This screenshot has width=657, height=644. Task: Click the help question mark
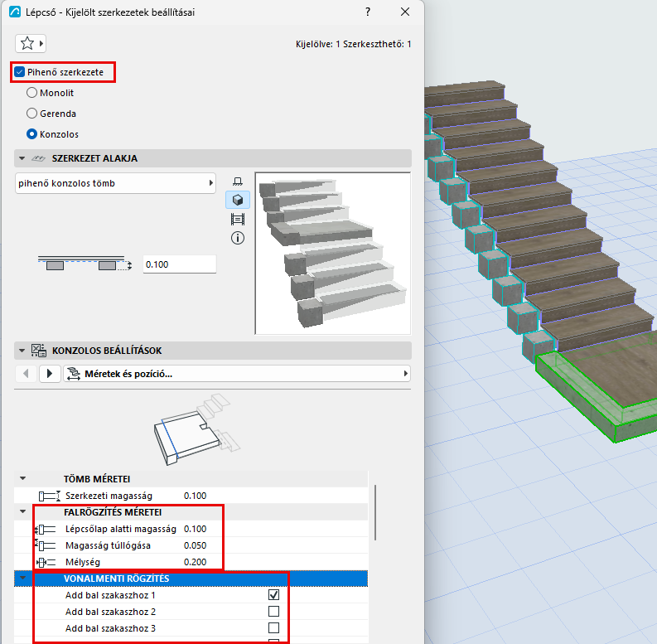[368, 12]
